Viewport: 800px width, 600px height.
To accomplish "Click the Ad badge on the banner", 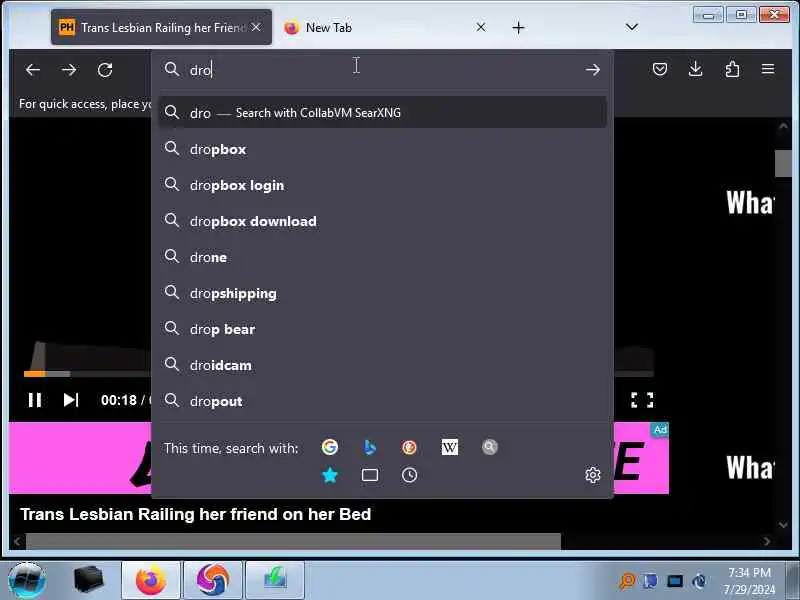I will click(x=660, y=430).
